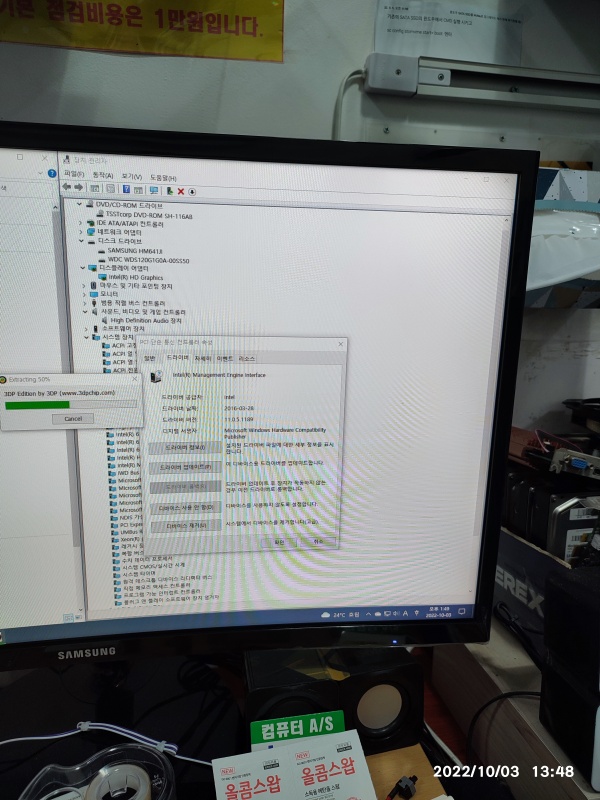Click the properties sheet toolbar icon
Screen dimensions: 600x800
click(x=110, y=189)
